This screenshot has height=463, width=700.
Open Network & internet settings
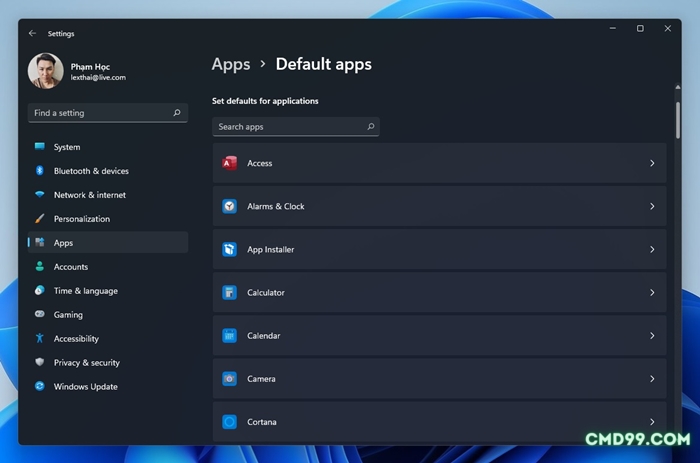108,195
